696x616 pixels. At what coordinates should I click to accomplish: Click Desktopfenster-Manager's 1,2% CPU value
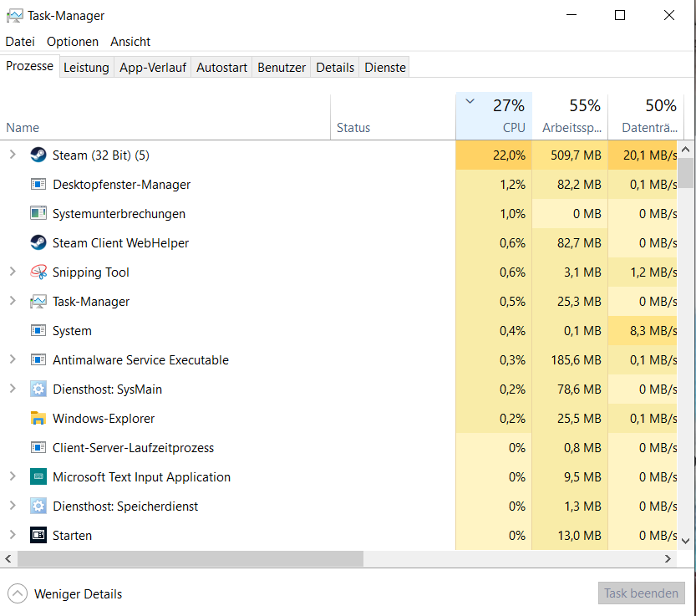tap(513, 185)
